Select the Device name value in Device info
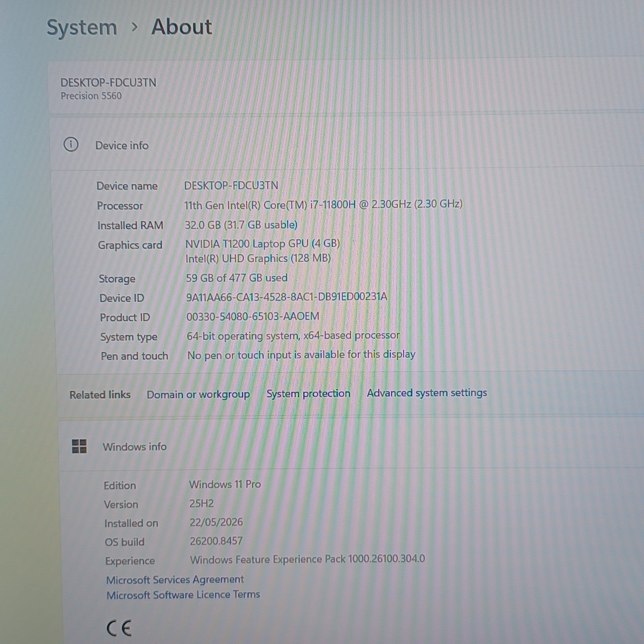 click(x=231, y=186)
